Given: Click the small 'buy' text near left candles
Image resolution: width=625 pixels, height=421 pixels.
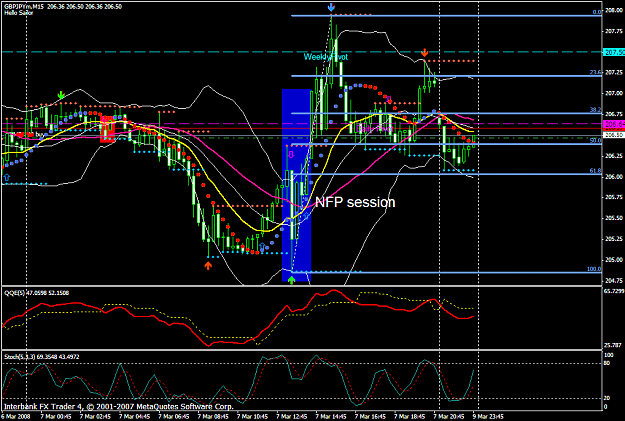Looking at the screenshot, I should point(39,135).
